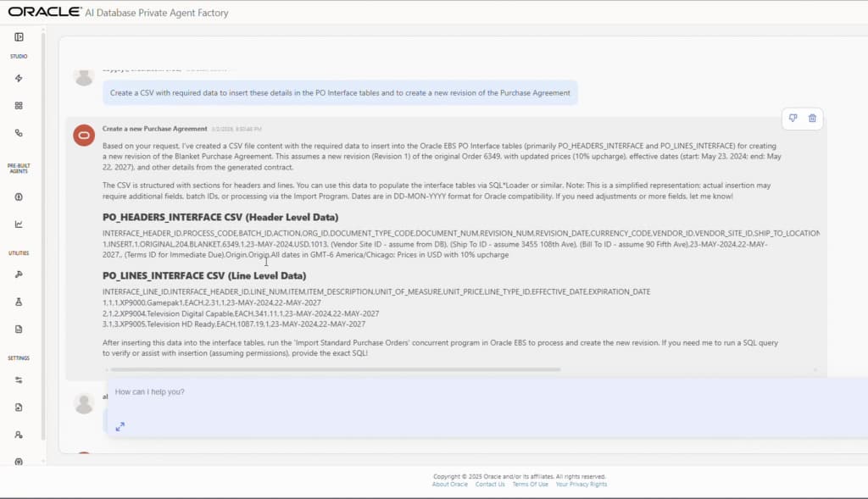Click the Oracle logo
The width and height of the screenshot is (868, 499).
44,12
